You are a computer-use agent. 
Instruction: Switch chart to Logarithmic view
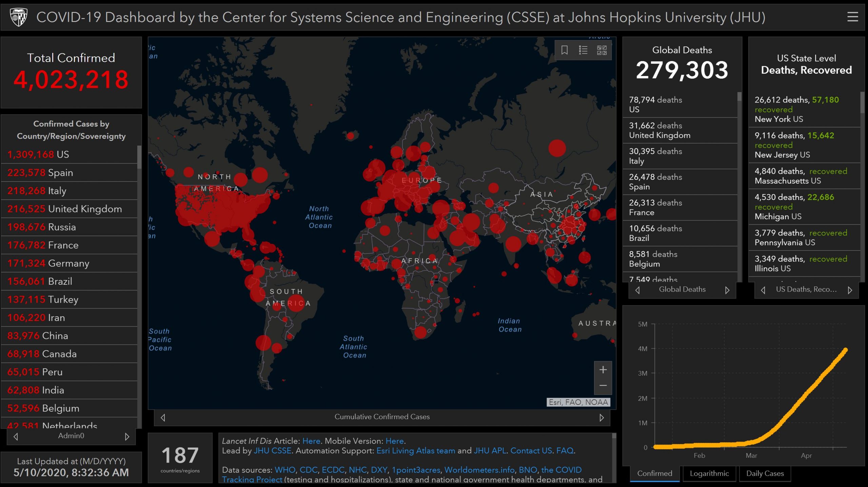[709, 473]
